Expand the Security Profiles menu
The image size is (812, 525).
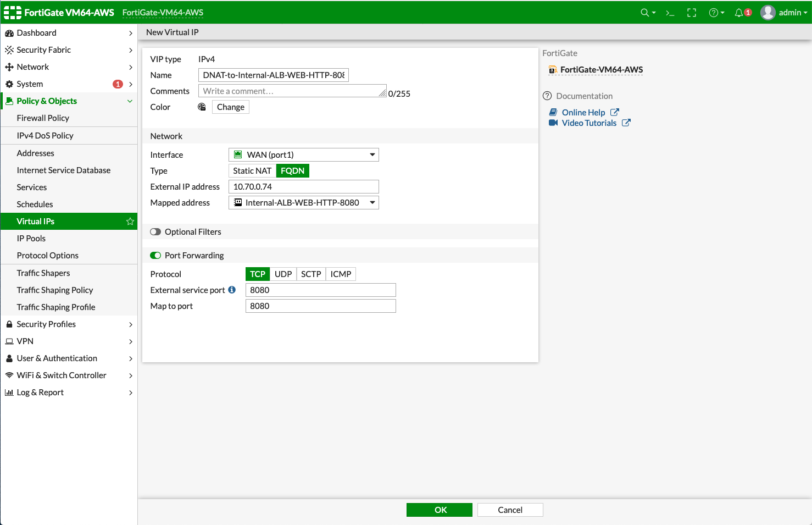pyautogui.click(x=69, y=324)
